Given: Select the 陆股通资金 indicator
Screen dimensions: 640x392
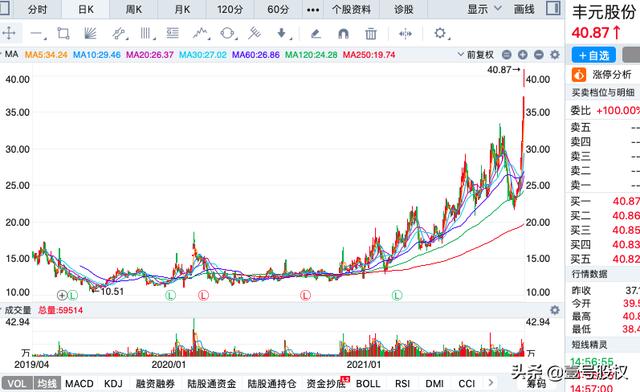Looking at the screenshot, I should (211, 383).
